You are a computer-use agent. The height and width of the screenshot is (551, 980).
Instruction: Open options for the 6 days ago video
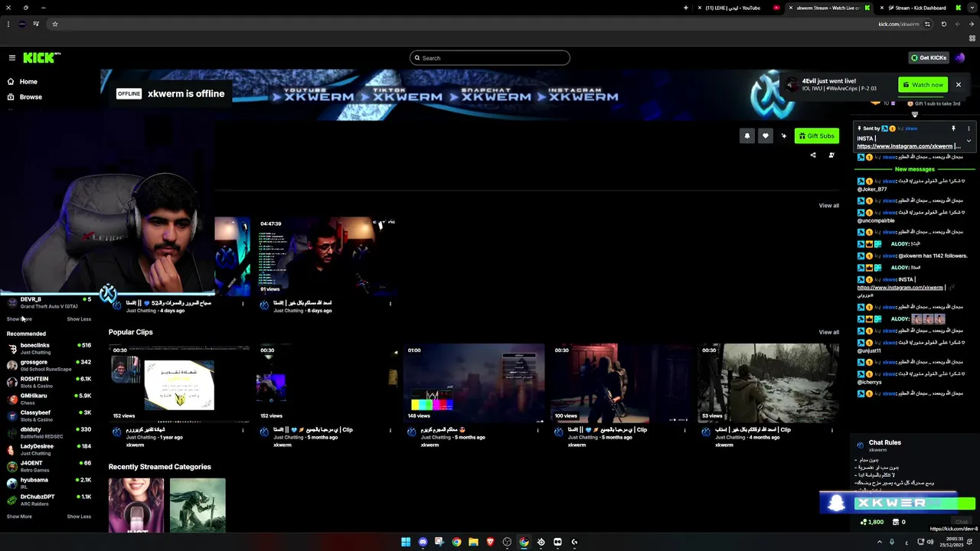[x=390, y=304]
